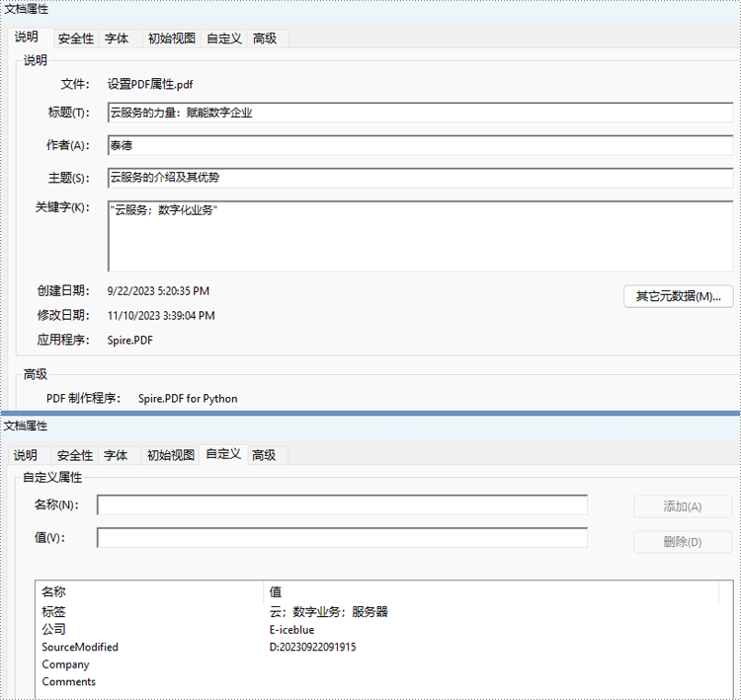The height and width of the screenshot is (700, 741).
Task: Click the value D:20230922091915
Action: (312, 647)
